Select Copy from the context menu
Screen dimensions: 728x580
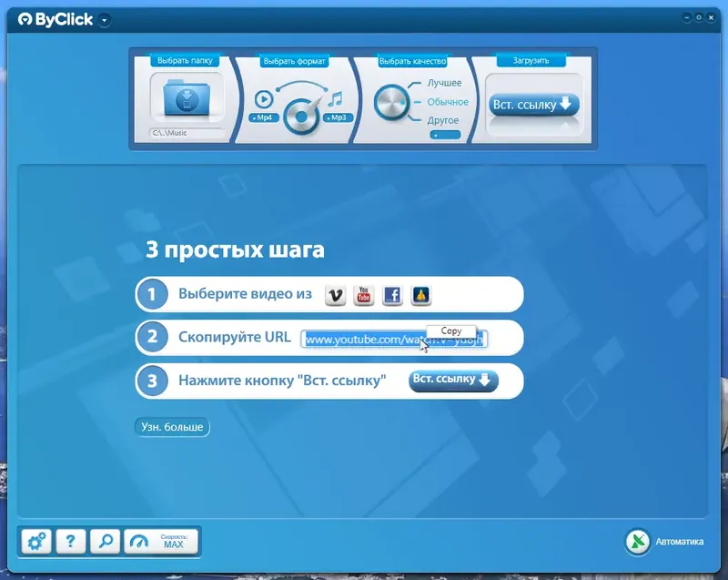tap(452, 331)
